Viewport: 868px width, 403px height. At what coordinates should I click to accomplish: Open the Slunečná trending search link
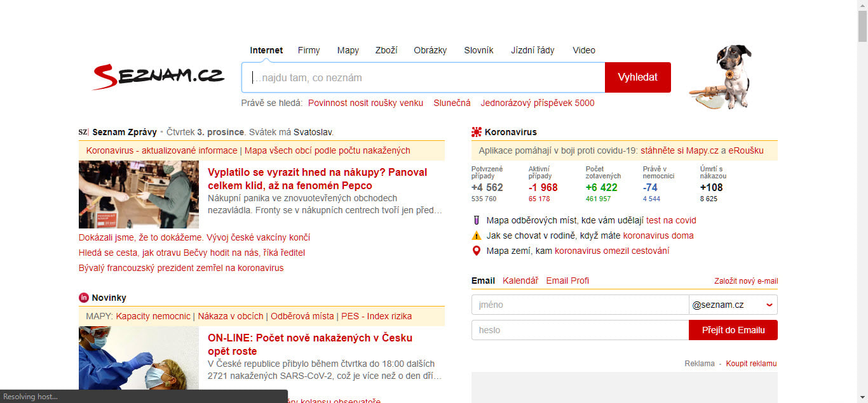pyautogui.click(x=452, y=103)
